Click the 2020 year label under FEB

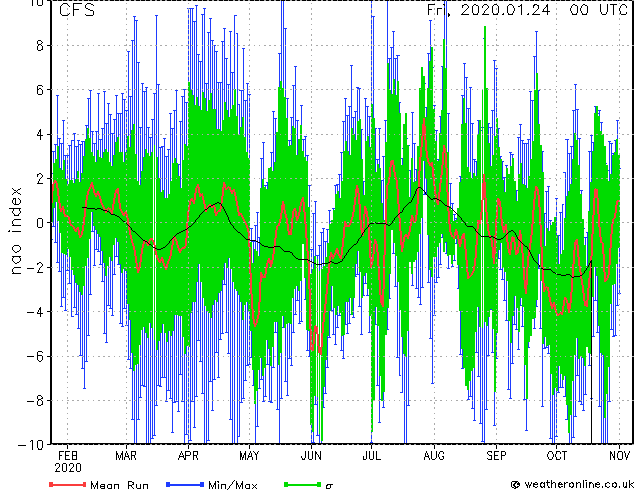(68, 468)
